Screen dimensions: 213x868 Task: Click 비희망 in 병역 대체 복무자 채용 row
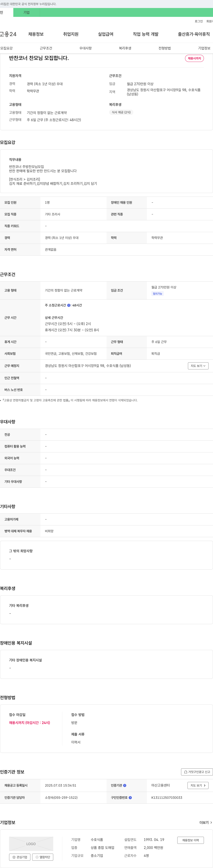pyautogui.click(x=49, y=531)
